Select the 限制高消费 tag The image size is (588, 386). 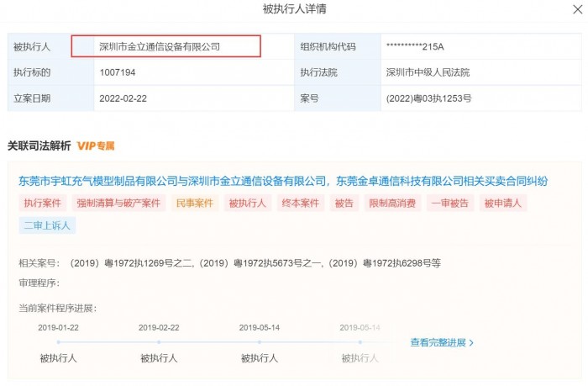click(392, 204)
